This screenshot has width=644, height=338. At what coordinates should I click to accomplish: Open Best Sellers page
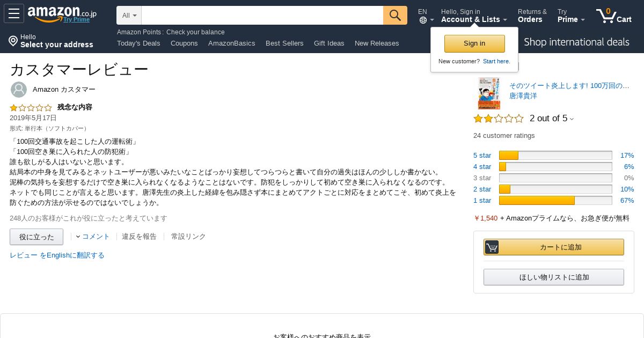tap(284, 43)
